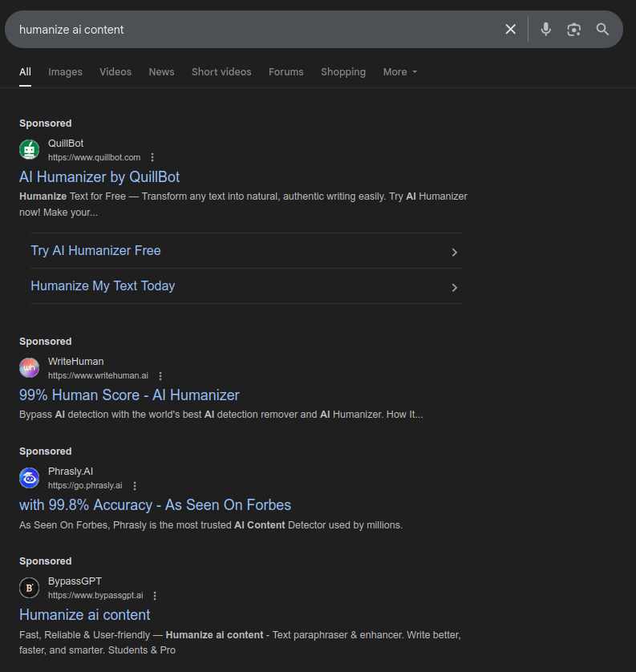
Task: Open the Short videos tab
Action: click(x=221, y=72)
